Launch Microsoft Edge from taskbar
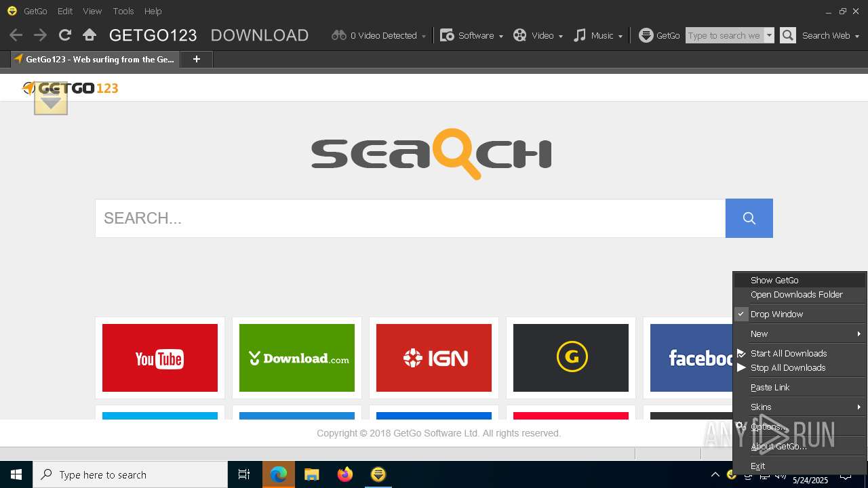 point(278,474)
